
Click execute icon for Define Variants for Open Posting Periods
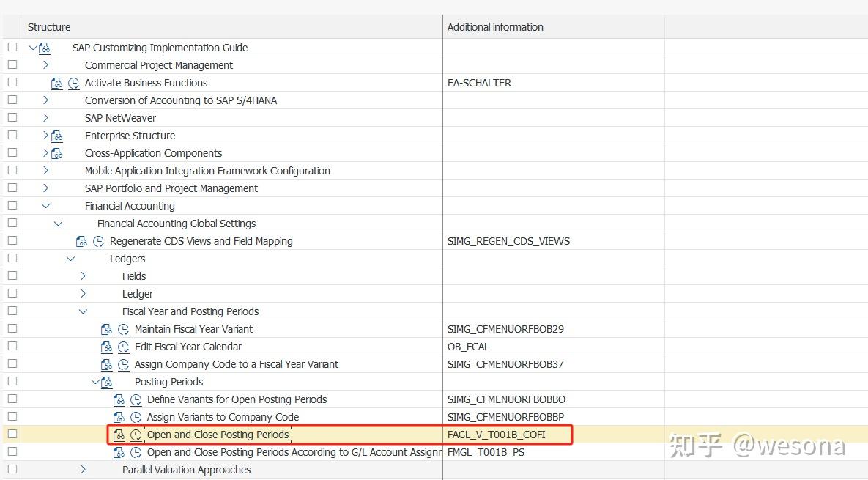coord(136,400)
